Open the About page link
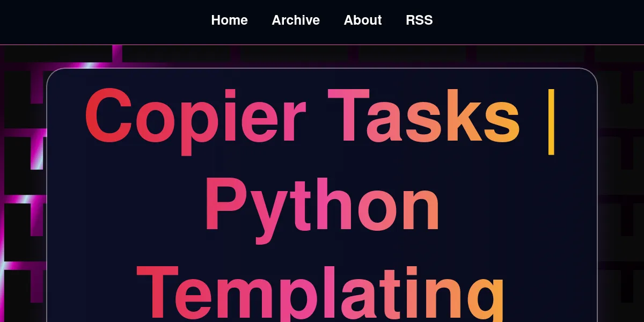Image resolution: width=644 pixels, height=322 pixels. point(363,20)
